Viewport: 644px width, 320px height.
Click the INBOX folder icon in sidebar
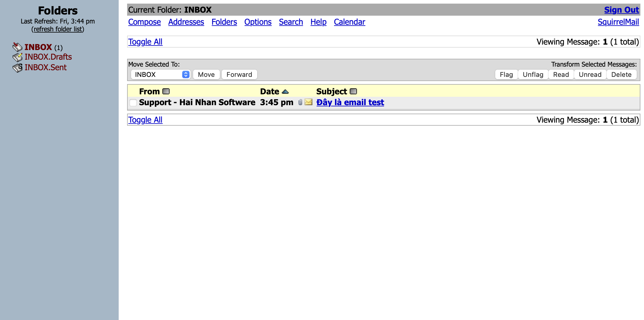coord(17,47)
